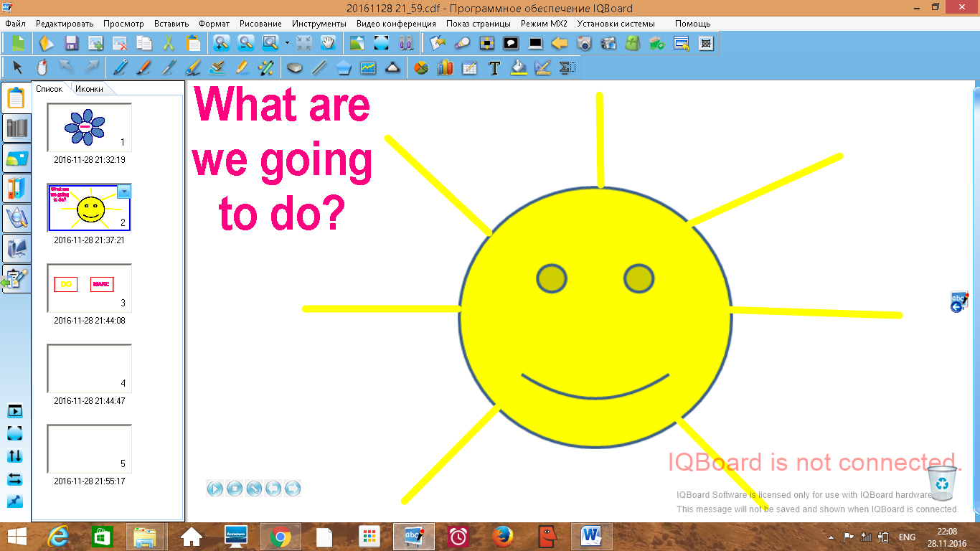
Task: Select the red brush pen tool
Action: (144, 68)
